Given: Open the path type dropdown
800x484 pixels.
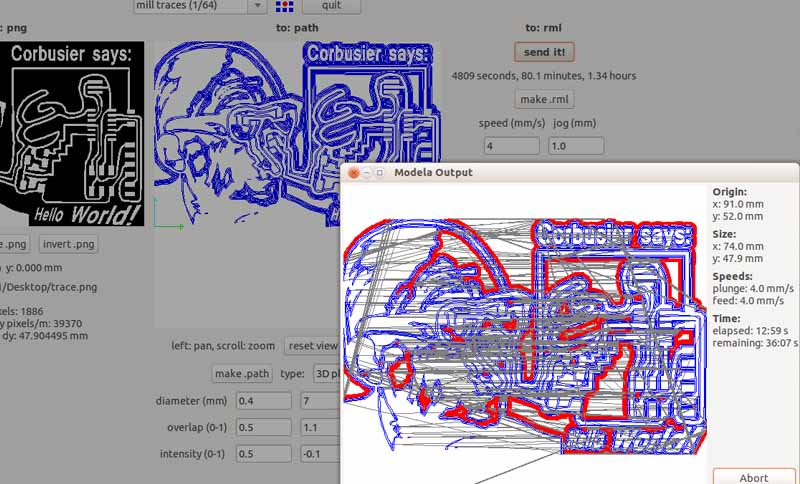Looking at the screenshot, I should point(327,374).
